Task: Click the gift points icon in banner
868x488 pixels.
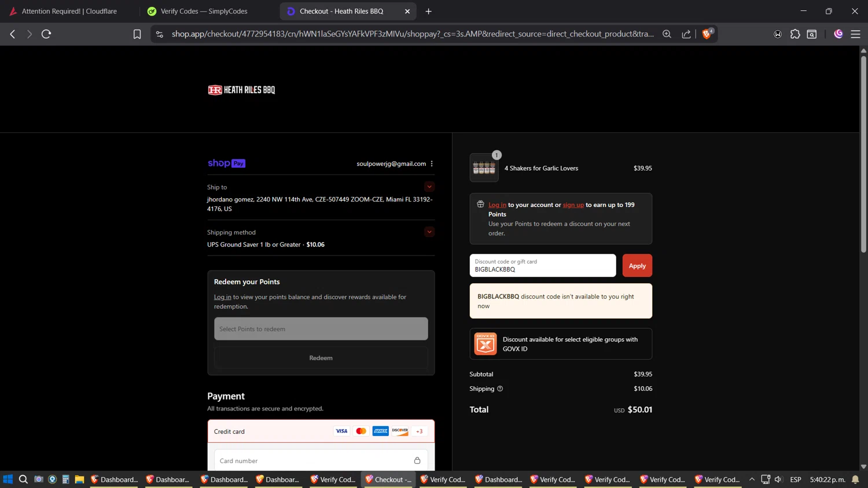Action: click(x=480, y=204)
